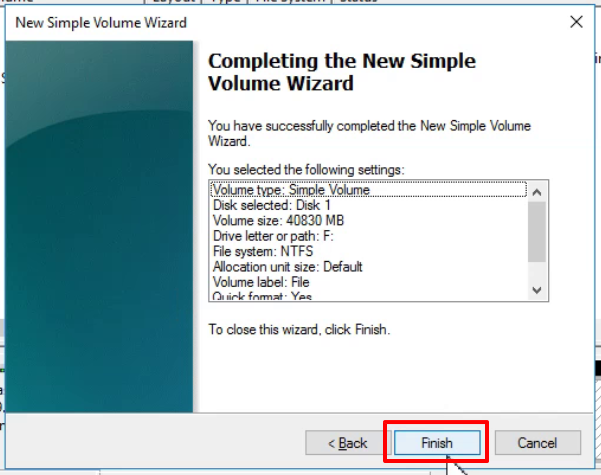Select the Volume label: File entry
The image size is (601, 475).
pyautogui.click(x=261, y=282)
